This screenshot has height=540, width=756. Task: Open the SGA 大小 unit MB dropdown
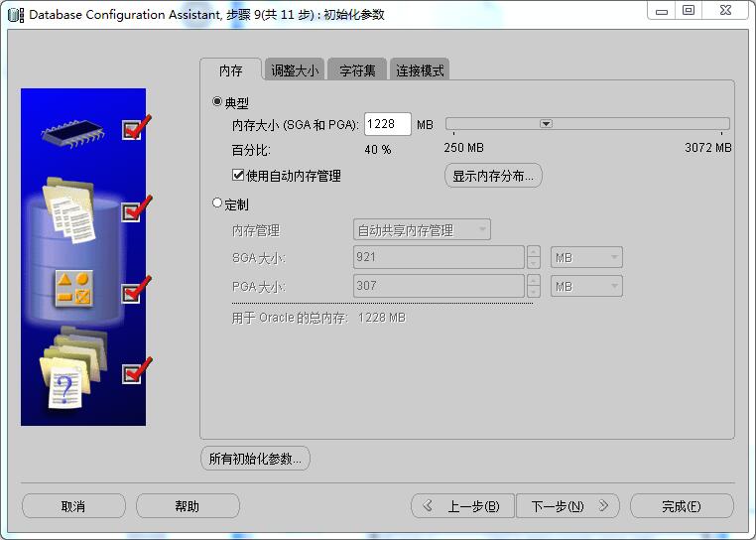(x=586, y=257)
